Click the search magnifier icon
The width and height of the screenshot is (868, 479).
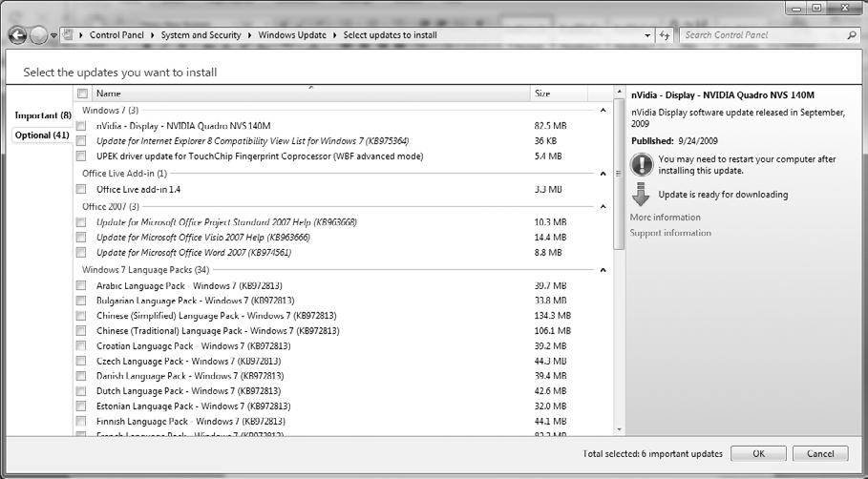852,35
